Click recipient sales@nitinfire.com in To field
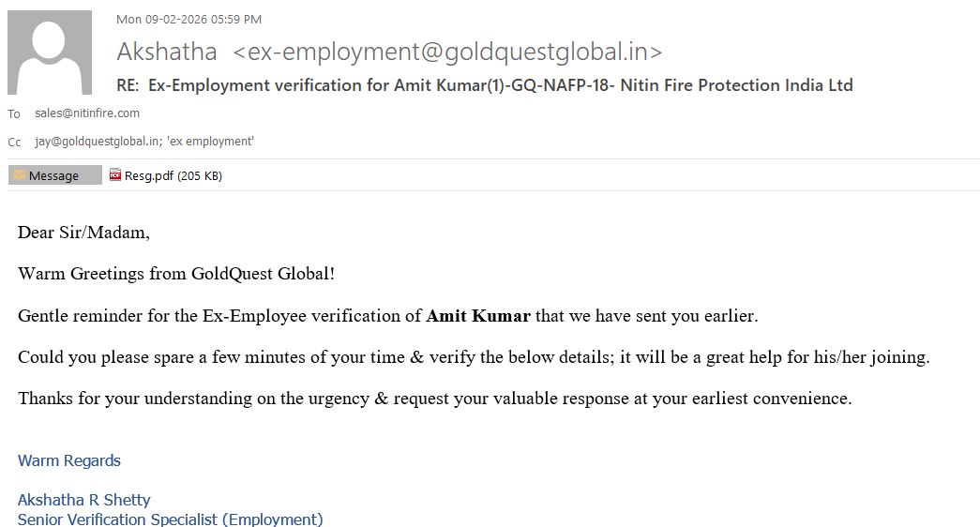This screenshot has height=527, width=980. [87, 113]
